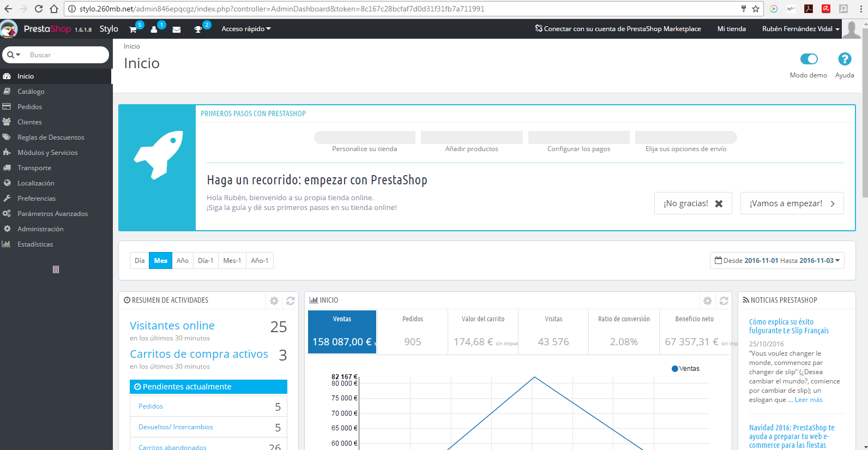Select the Día period tab
Image resolution: width=868 pixels, height=450 pixels.
140,261
